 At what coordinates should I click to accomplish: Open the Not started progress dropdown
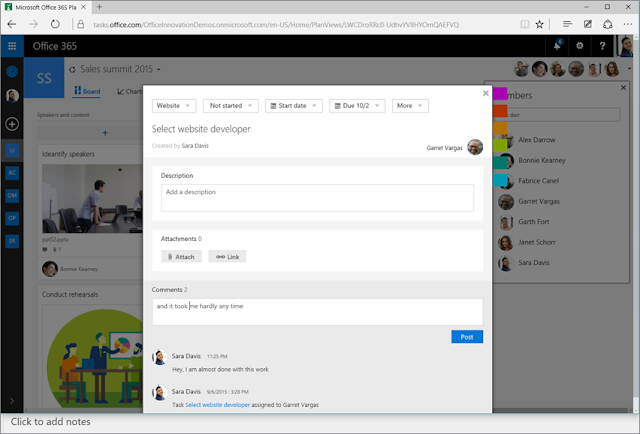pos(231,106)
